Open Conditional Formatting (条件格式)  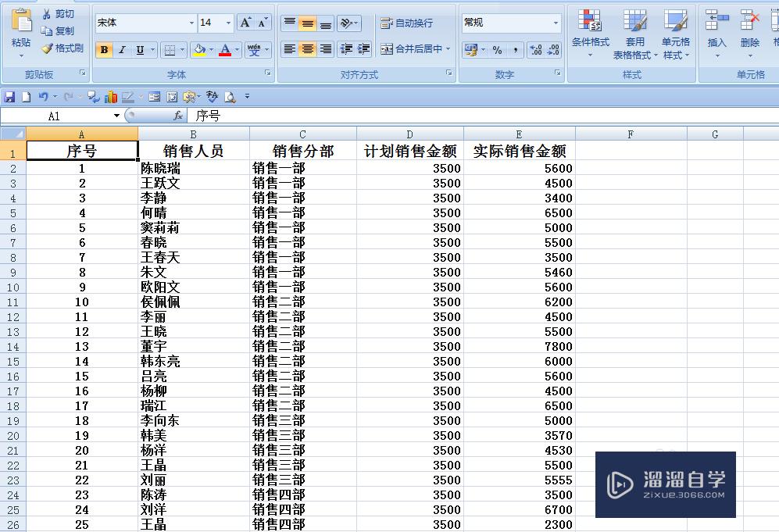(x=590, y=33)
